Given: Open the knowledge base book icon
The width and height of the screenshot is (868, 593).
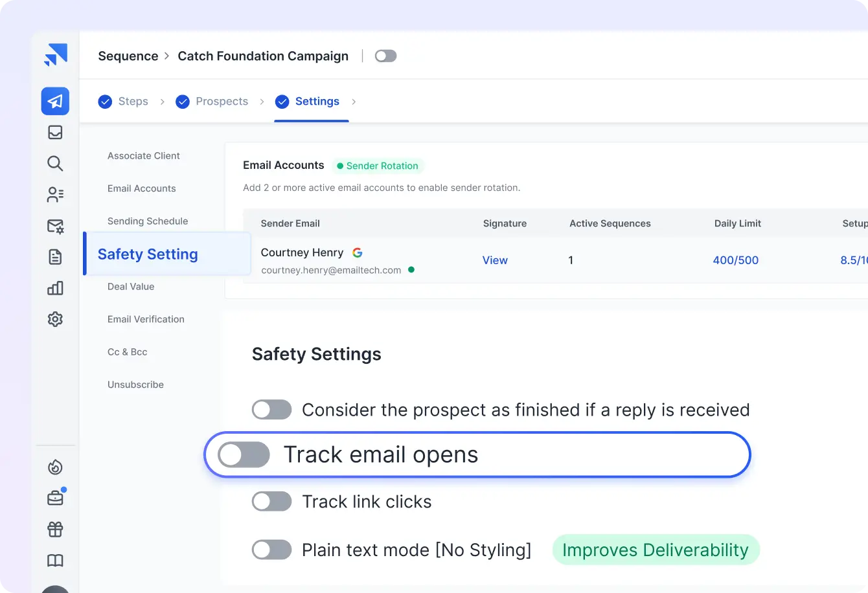Looking at the screenshot, I should point(55,561).
